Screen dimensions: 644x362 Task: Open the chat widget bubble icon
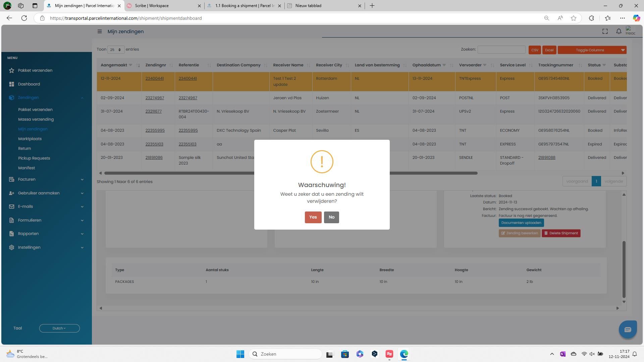pos(627,329)
